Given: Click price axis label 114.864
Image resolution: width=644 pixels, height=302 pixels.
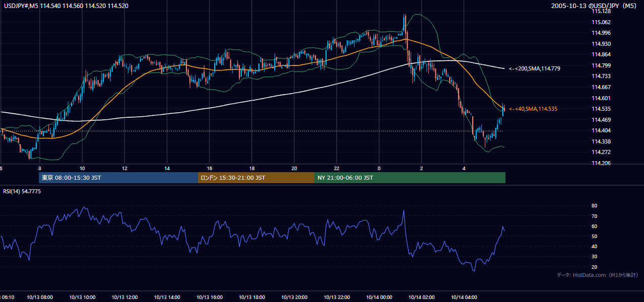Looking at the screenshot, I should [601, 54].
